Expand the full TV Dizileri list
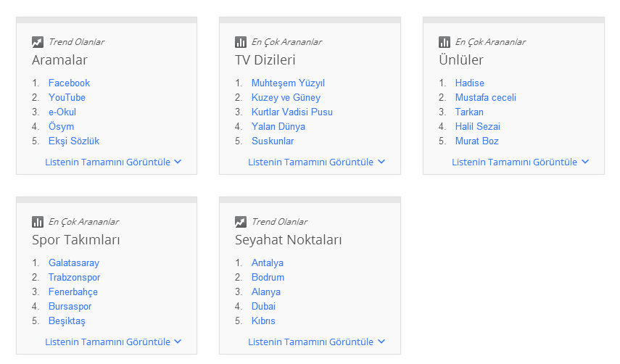The width and height of the screenshot is (620, 364). [x=316, y=162]
